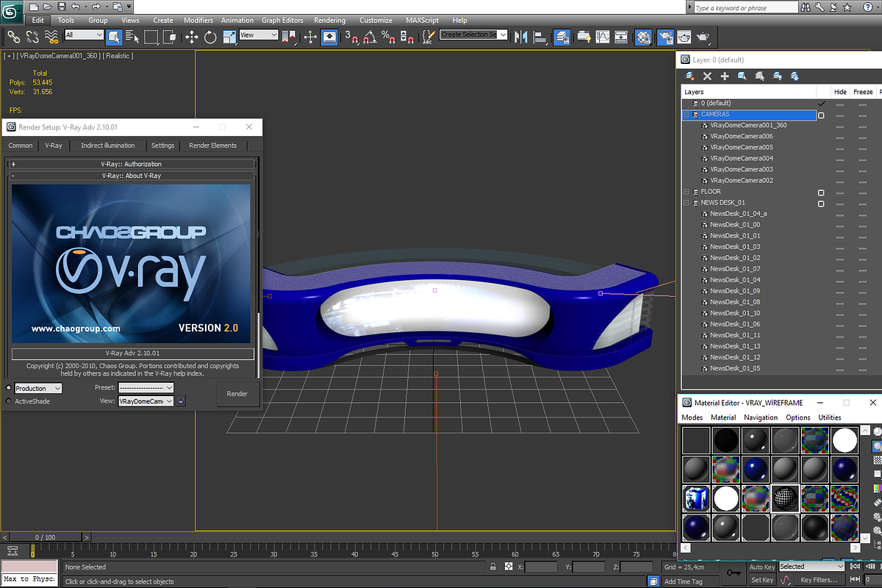
Task: Open Material Editor Navigation menu
Action: pos(761,417)
